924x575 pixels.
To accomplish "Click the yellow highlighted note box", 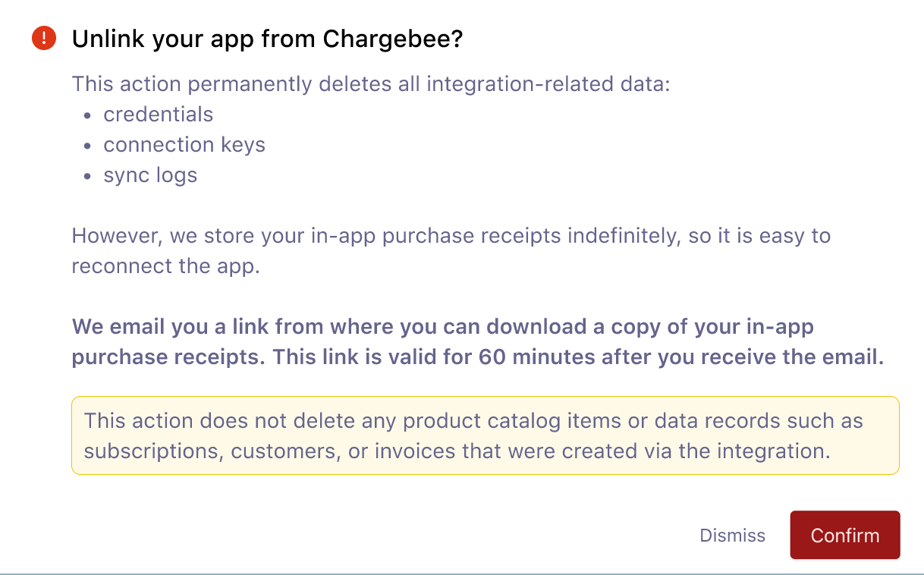I will (486, 435).
